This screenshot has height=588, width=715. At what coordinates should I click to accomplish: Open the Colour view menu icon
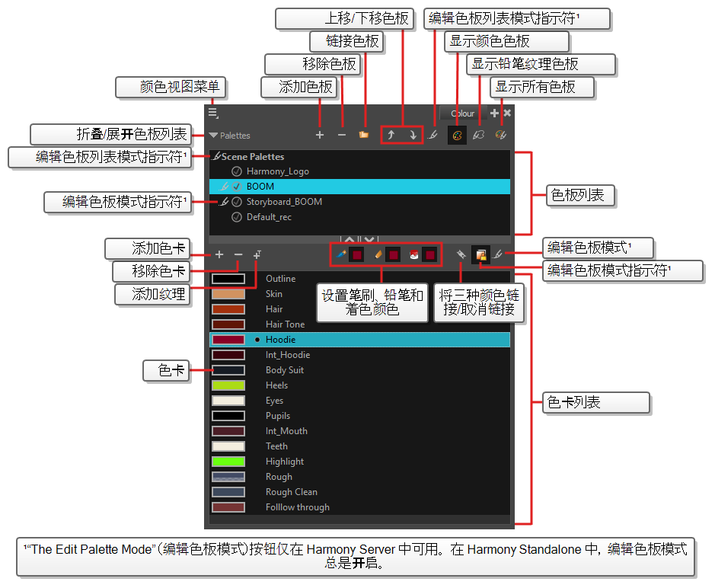click(x=213, y=113)
